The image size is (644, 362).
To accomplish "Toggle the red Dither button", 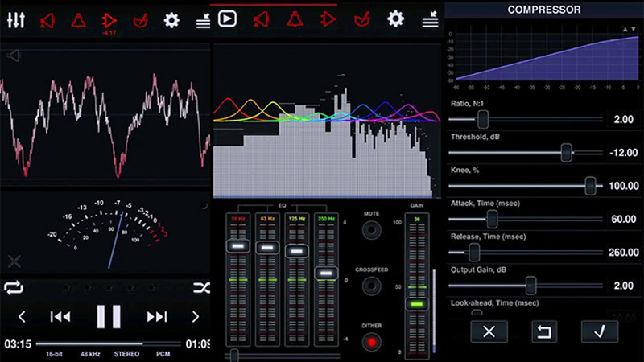I will coord(371,340).
